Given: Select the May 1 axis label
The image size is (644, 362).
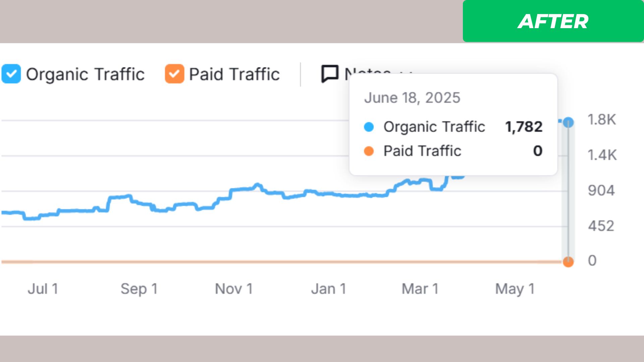Looking at the screenshot, I should pos(515,289).
